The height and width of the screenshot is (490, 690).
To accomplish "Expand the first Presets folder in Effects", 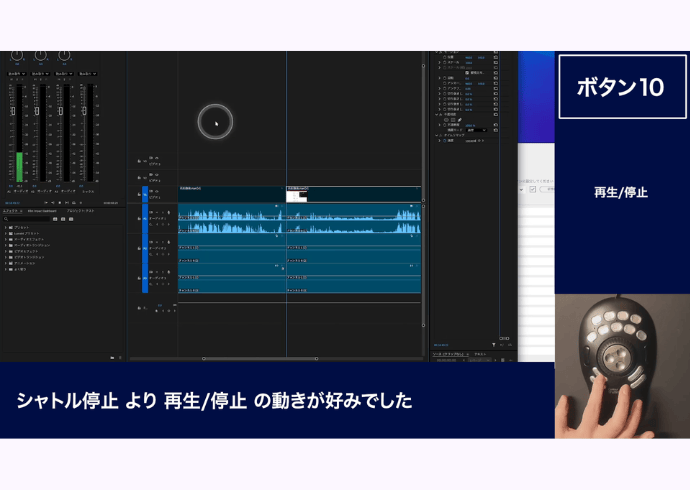I will (x=5, y=228).
